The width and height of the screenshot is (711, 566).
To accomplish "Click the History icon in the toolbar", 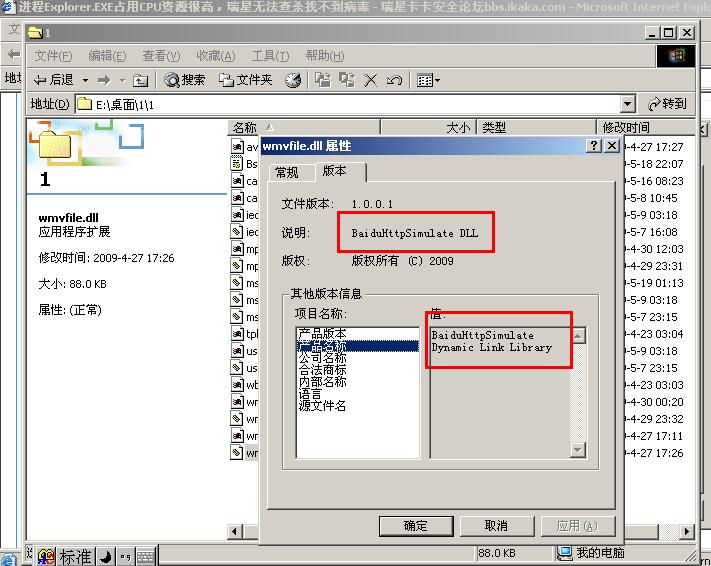I will point(293,81).
